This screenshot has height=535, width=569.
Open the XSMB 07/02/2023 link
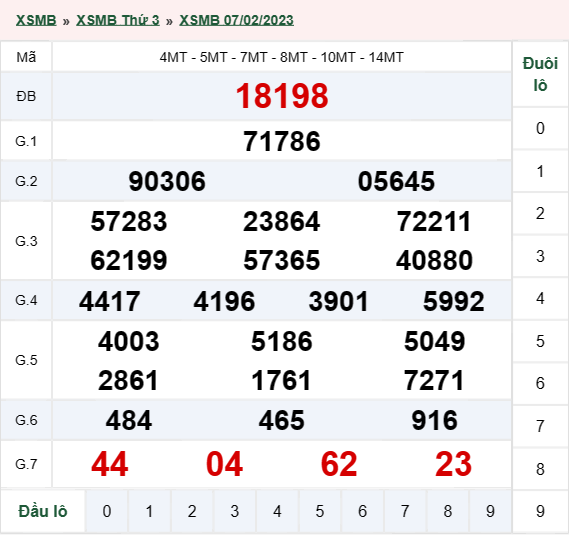point(236,20)
